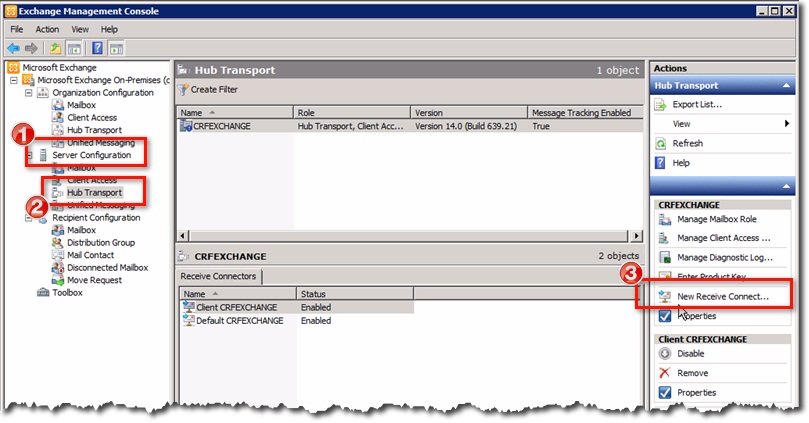Select Mail Contact tree item

coord(90,255)
